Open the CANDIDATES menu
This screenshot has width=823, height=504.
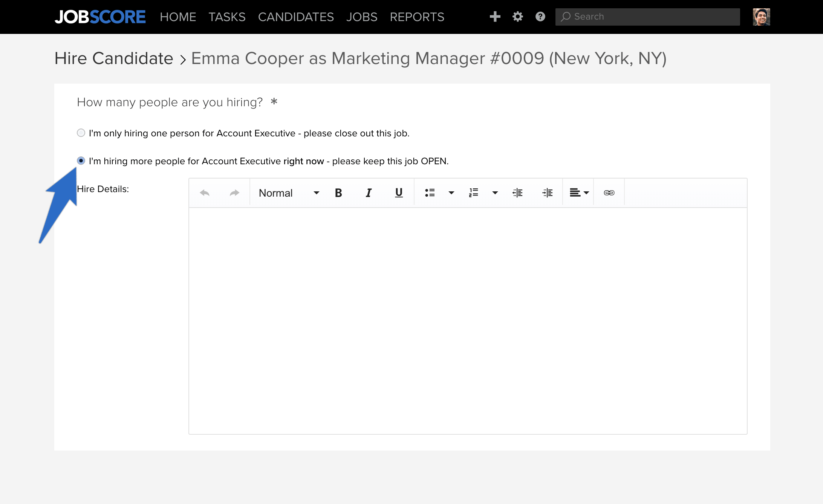click(x=296, y=17)
